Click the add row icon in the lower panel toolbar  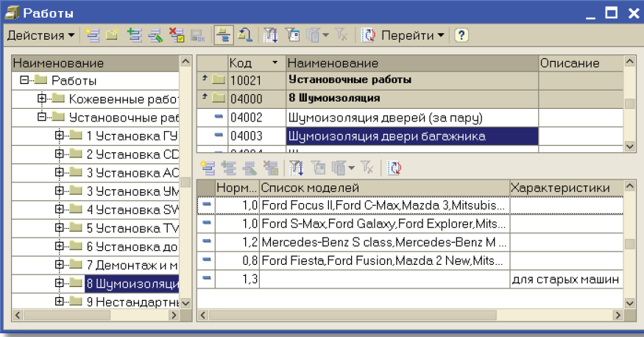tap(206, 167)
